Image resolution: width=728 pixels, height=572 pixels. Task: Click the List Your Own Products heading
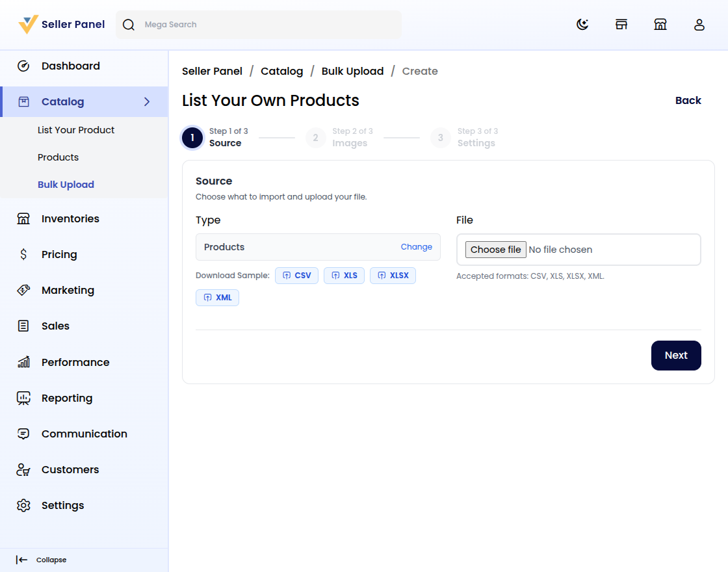[270, 100]
